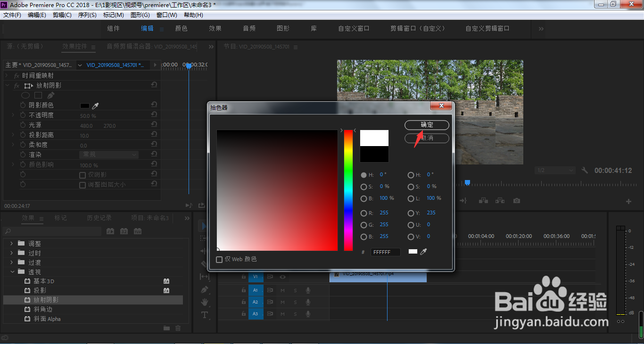Reset the 放射阴影 effect
Viewport: 644px width, 344px height.
point(154,85)
